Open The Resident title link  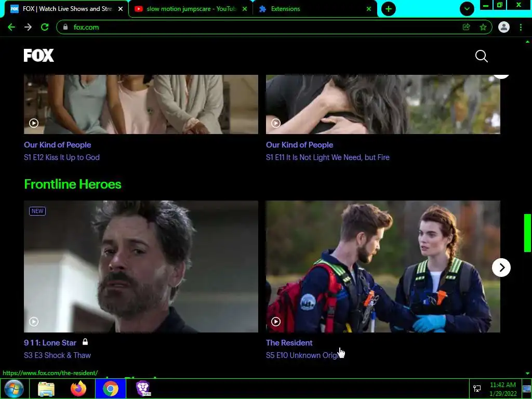click(289, 343)
